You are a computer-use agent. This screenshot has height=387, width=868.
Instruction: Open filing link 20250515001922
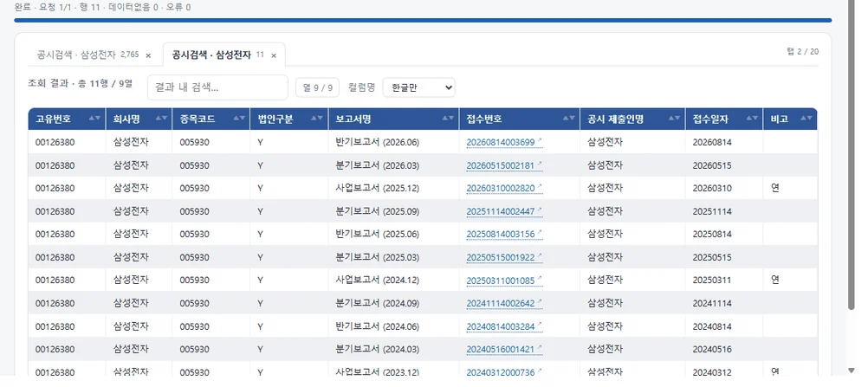coord(504,257)
